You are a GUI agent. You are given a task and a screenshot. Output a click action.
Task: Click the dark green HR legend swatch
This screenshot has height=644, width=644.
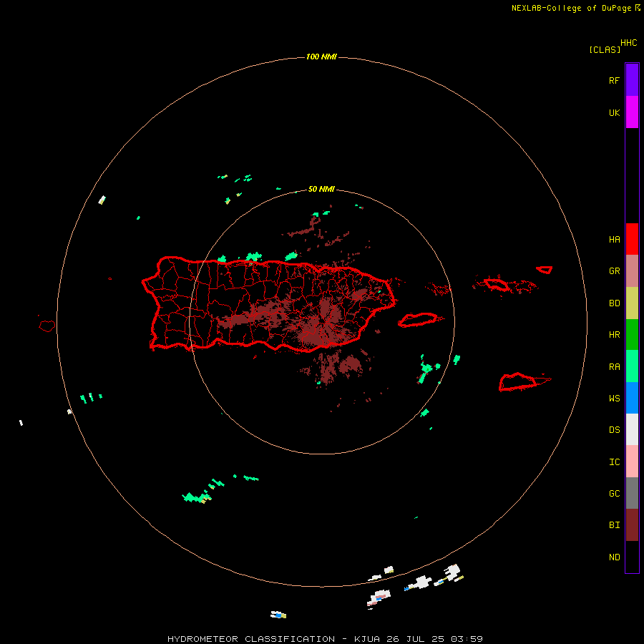(x=632, y=335)
